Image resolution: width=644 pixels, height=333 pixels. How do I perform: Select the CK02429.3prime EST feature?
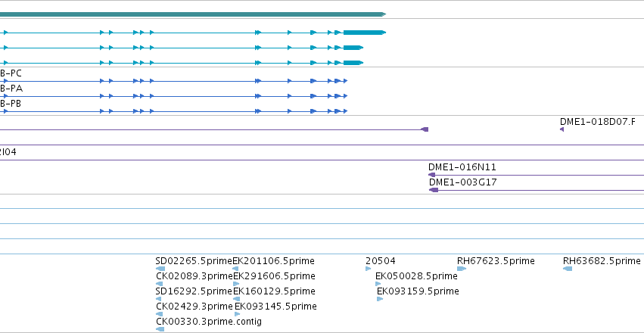coord(194,307)
